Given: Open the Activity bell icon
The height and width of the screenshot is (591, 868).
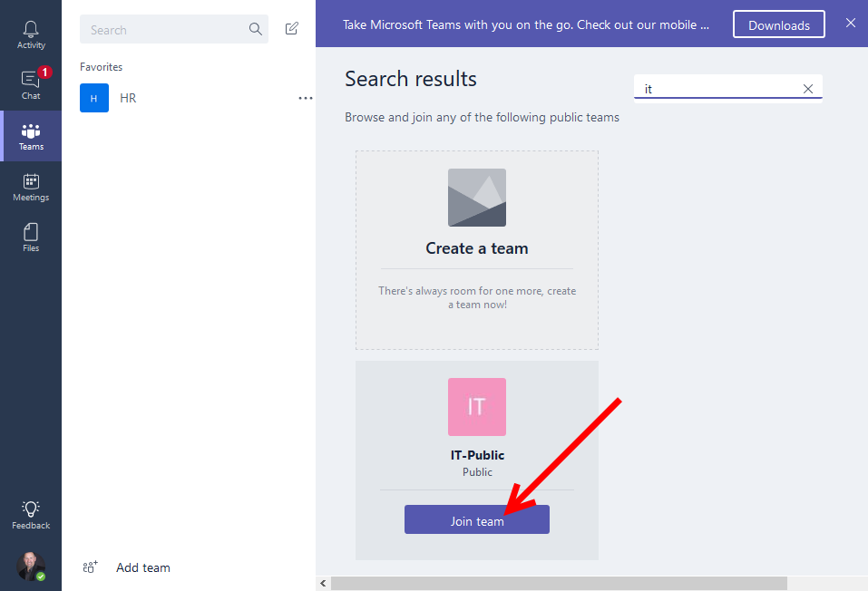Looking at the screenshot, I should [31, 34].
